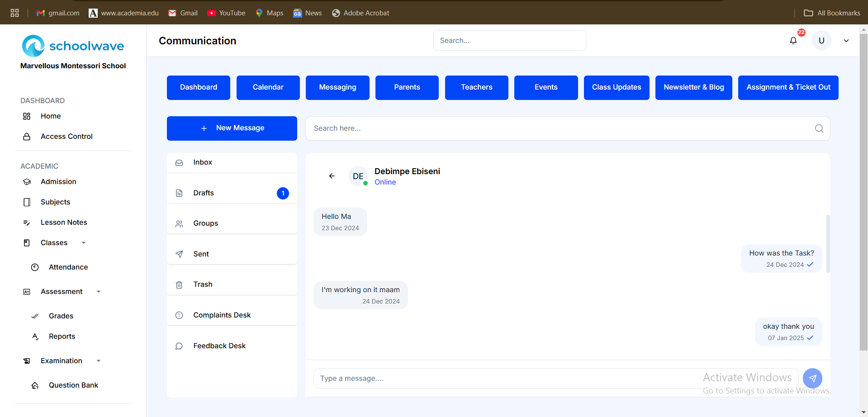This screenshot has width=868, height=417.
Task: Click the Lesson Notes pencil icon
Action: (27, 223)
